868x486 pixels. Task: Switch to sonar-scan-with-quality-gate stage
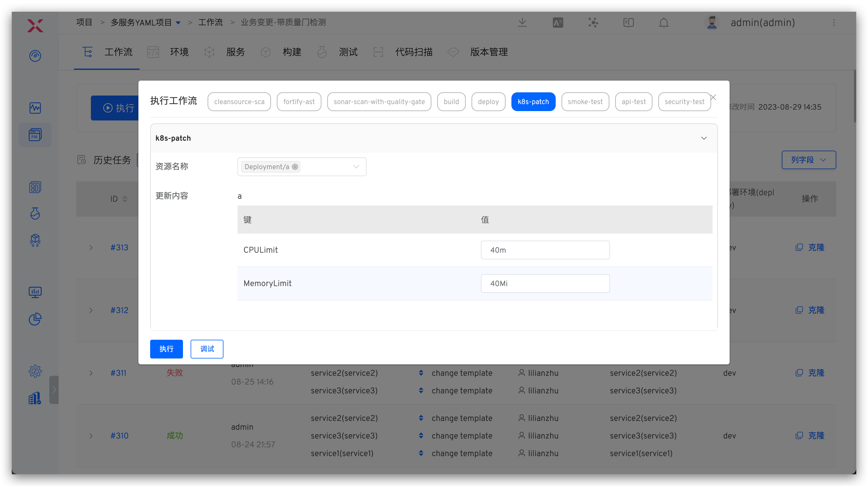pos(379,102)
